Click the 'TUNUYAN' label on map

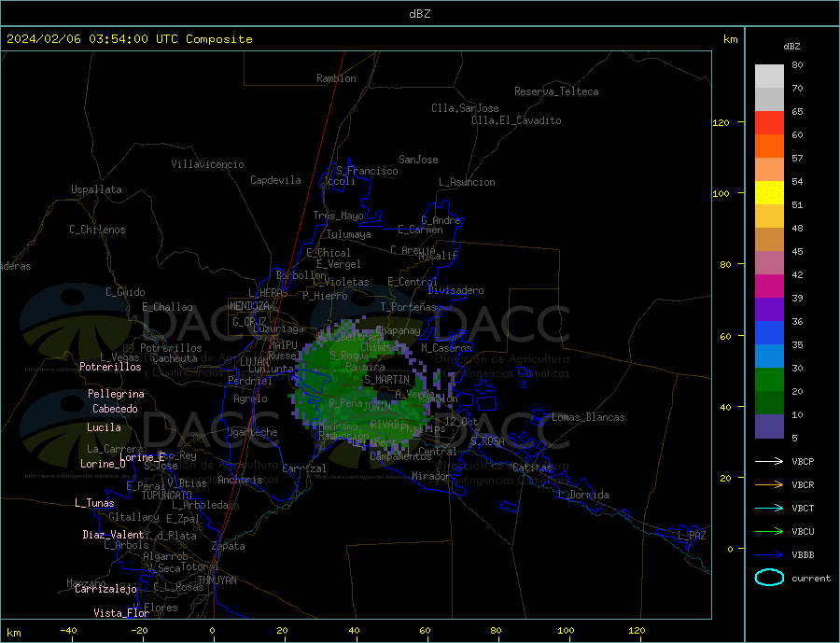(x=217, y=580)
